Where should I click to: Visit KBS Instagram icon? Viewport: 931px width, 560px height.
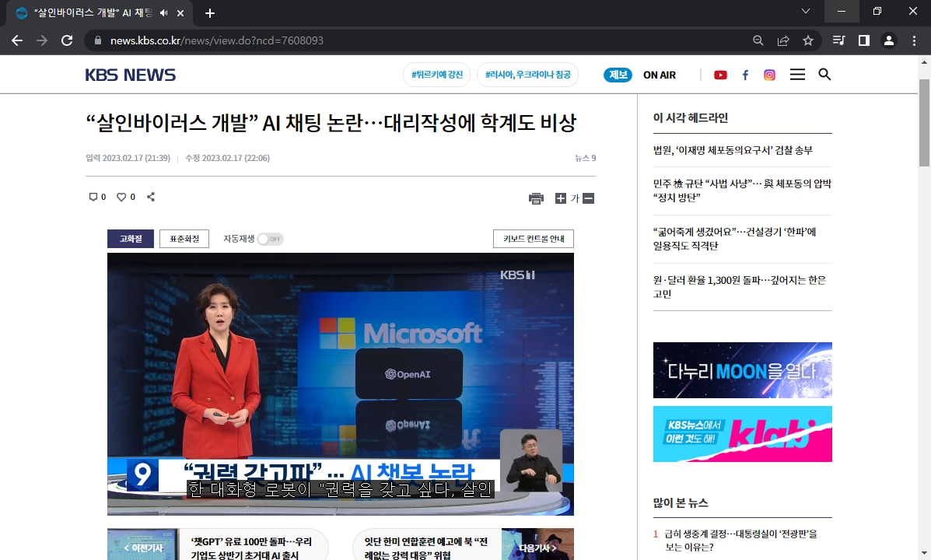(769, 75)
